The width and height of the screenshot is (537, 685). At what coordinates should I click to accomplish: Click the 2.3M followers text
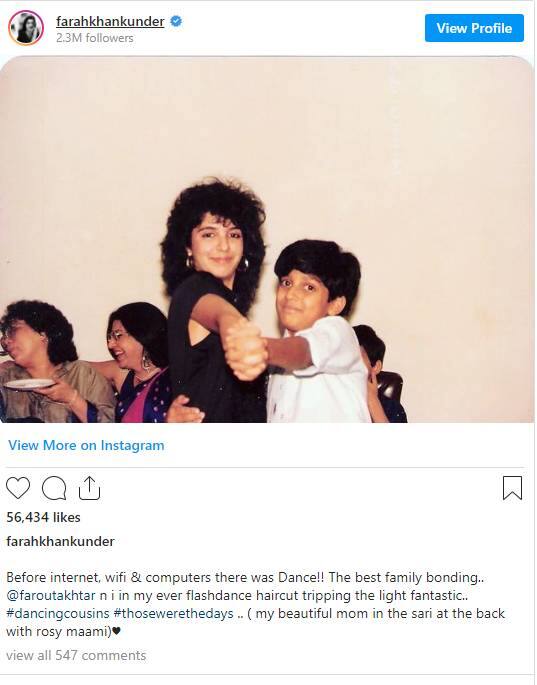tap(94, 38)
